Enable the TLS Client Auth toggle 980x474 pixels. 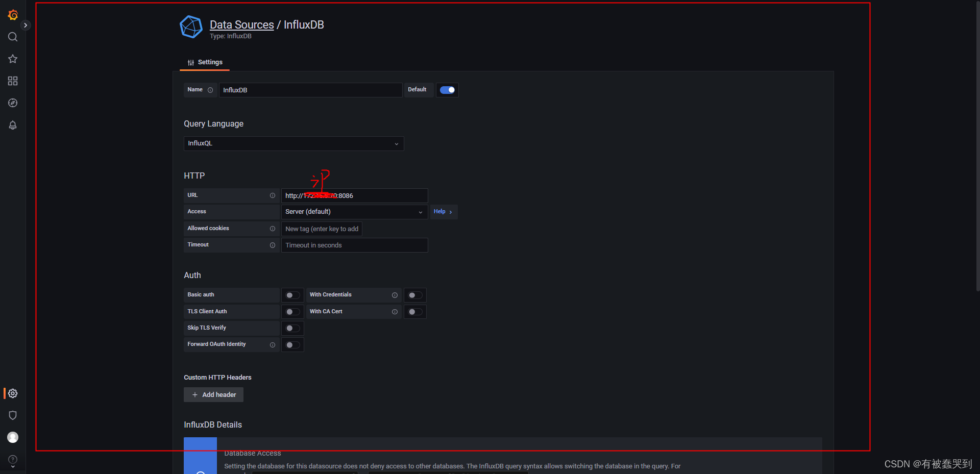coord(292,312)
